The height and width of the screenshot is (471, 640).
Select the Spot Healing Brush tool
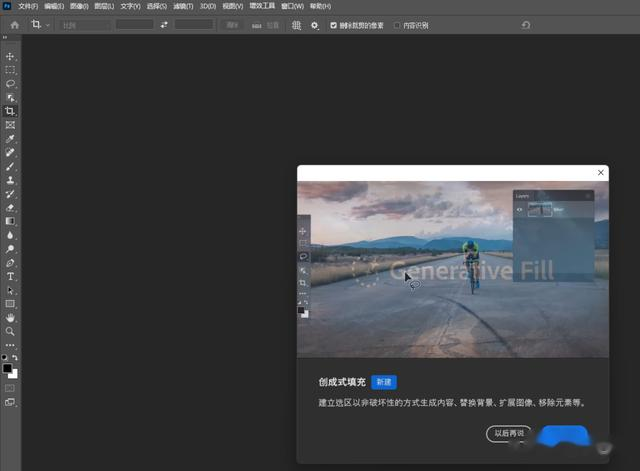click(x=10, y=153)
